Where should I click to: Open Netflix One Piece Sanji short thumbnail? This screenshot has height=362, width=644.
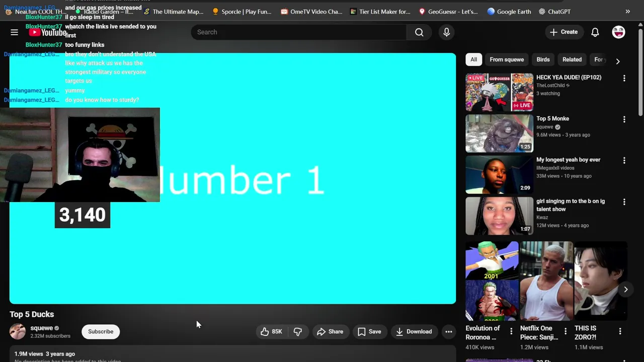(546, 281)
